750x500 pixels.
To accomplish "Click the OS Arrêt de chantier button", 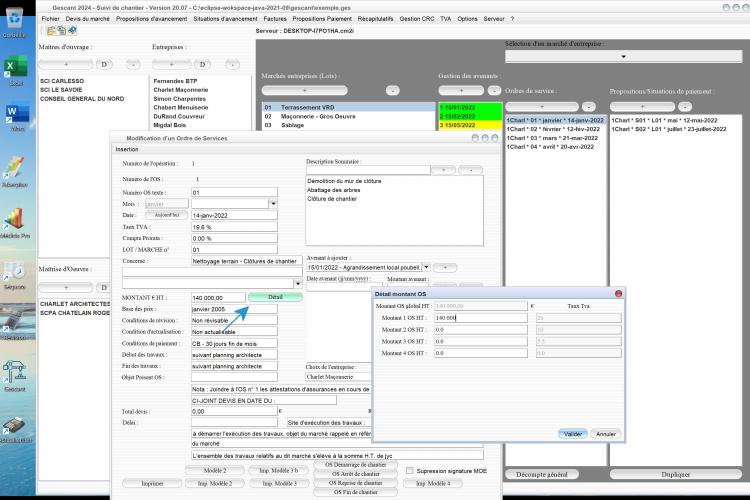I will pos(355,474).
